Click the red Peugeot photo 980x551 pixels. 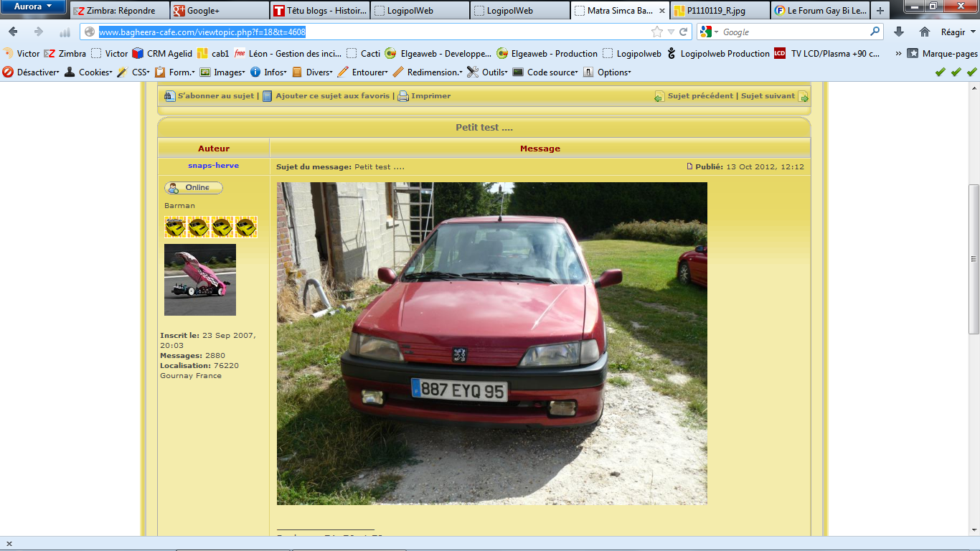coord(492,344)
